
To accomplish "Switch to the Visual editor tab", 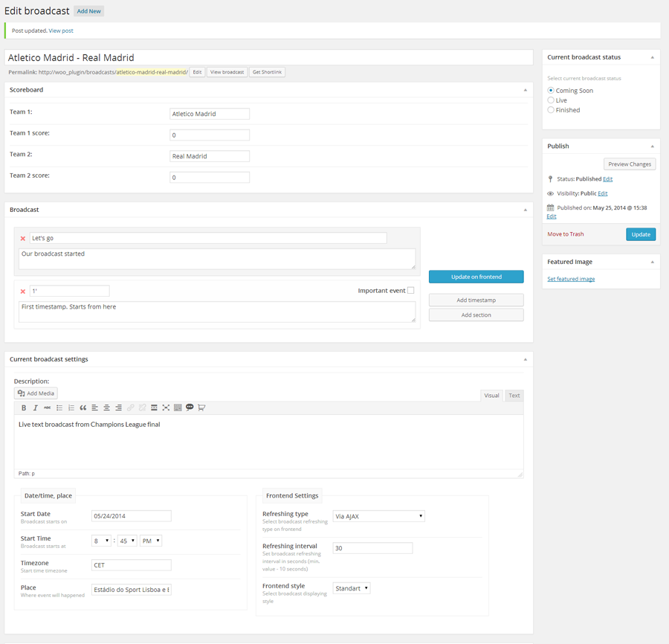I will click(491, 396).
